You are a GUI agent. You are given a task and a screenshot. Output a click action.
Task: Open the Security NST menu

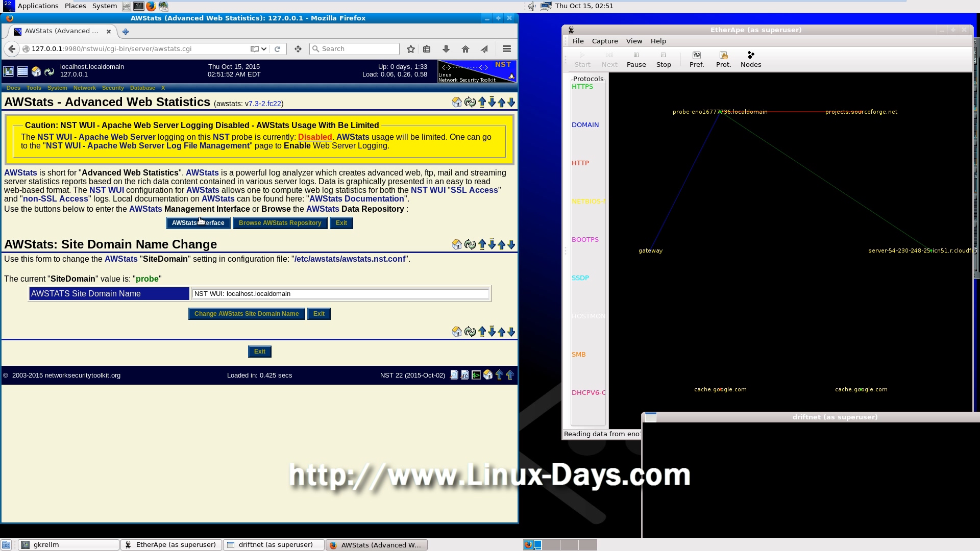pos(113,88)
